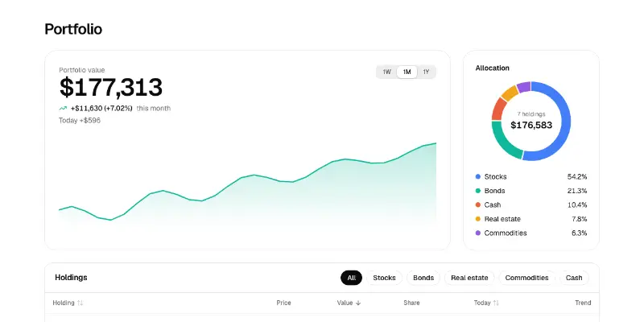Click the blue Stocks legend dot
The width and height of the screenshot is (644, 322).
(477, 176)
